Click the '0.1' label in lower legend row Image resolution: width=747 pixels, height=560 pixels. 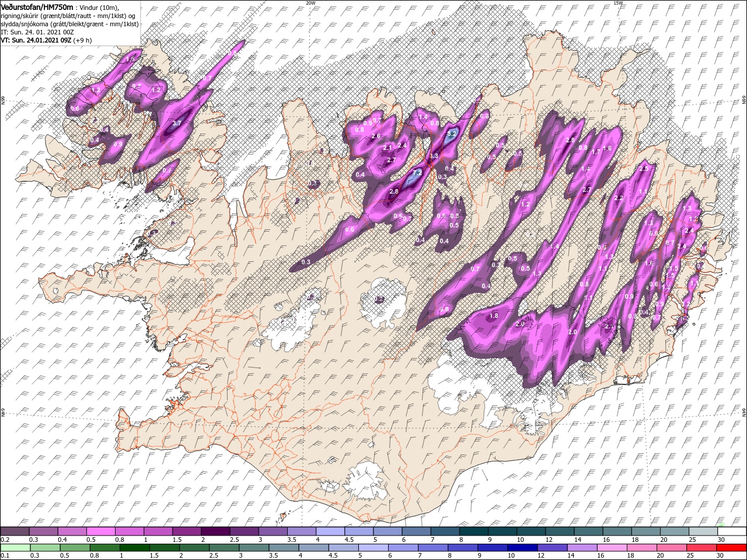coord(4,556)
